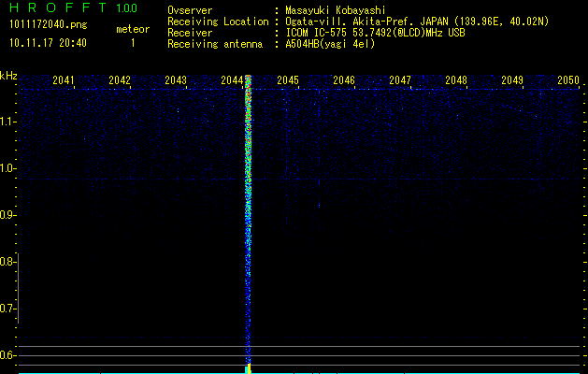Click the yellow signal bar below meteor echo

click(x=249, y=368)
